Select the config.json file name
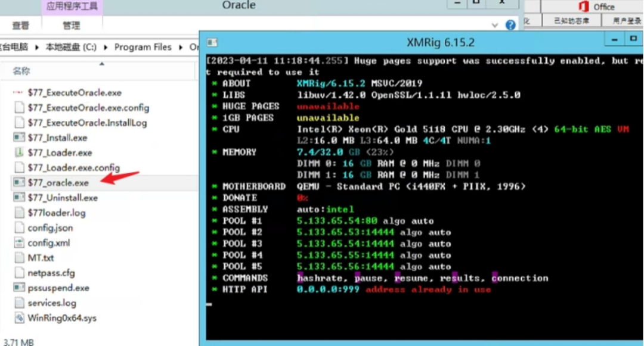The image size is (644, 346). point(50,228)
